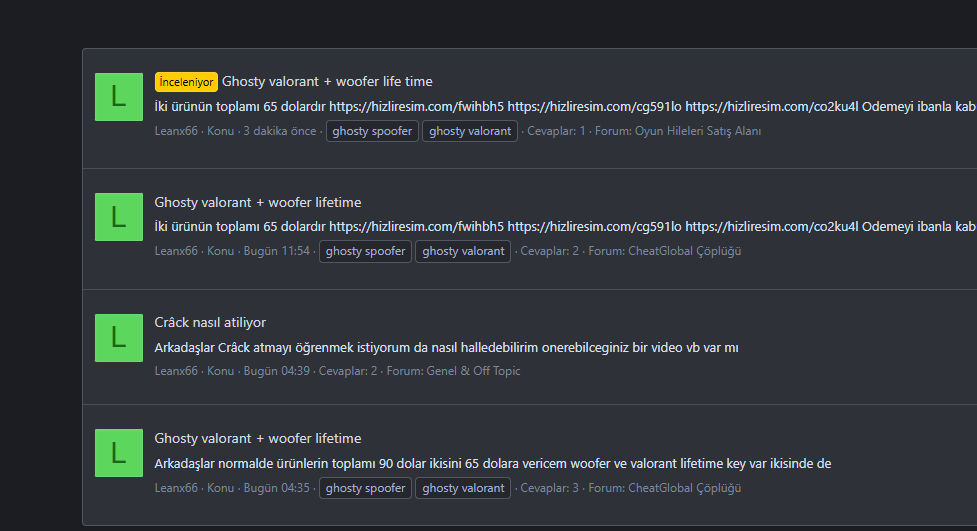Viewport: 977px width, 531px height.
Task: Open 'Ghosty valorant + woofer lifetime' thread from 04:35
Action: pos(257,438)
